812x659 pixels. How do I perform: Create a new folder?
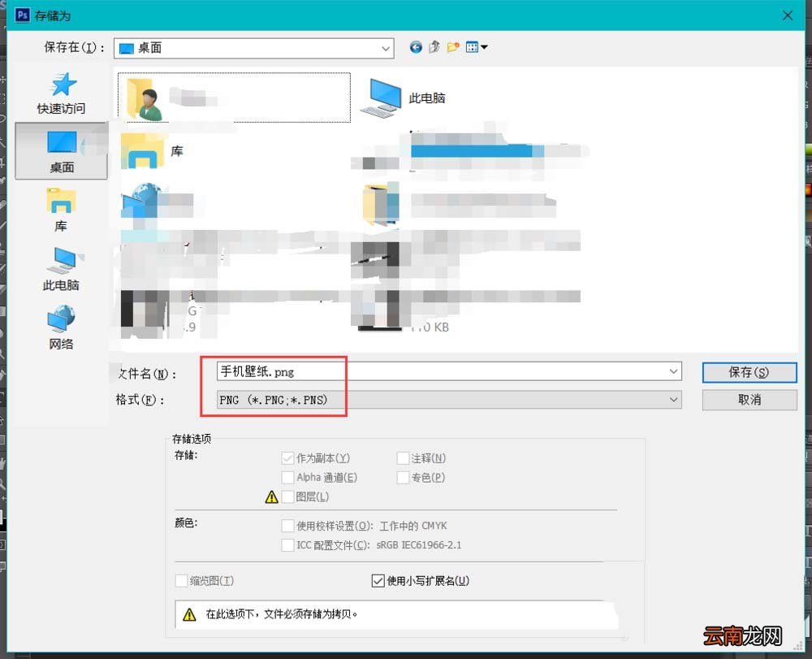[x=453, y=47]
